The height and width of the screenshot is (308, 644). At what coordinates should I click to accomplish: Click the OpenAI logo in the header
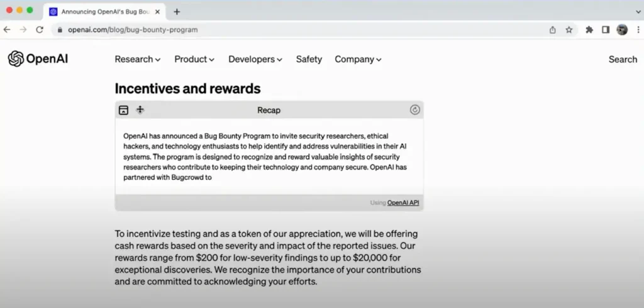pos(38,58)
